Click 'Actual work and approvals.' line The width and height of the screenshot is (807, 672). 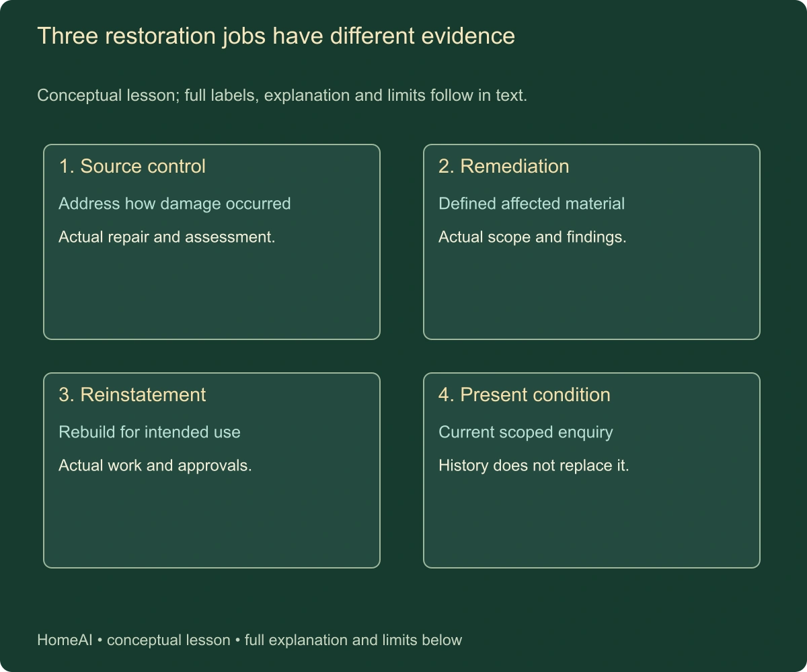coord(155,466)
